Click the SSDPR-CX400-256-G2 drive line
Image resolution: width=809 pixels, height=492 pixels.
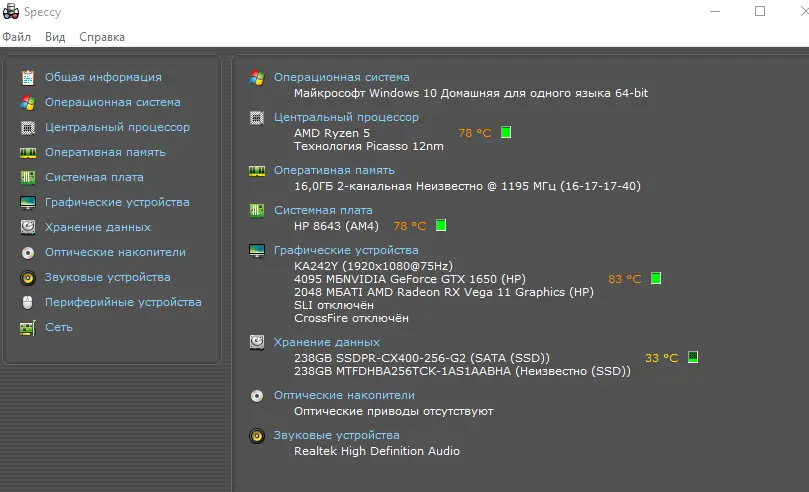pos(422,358)
